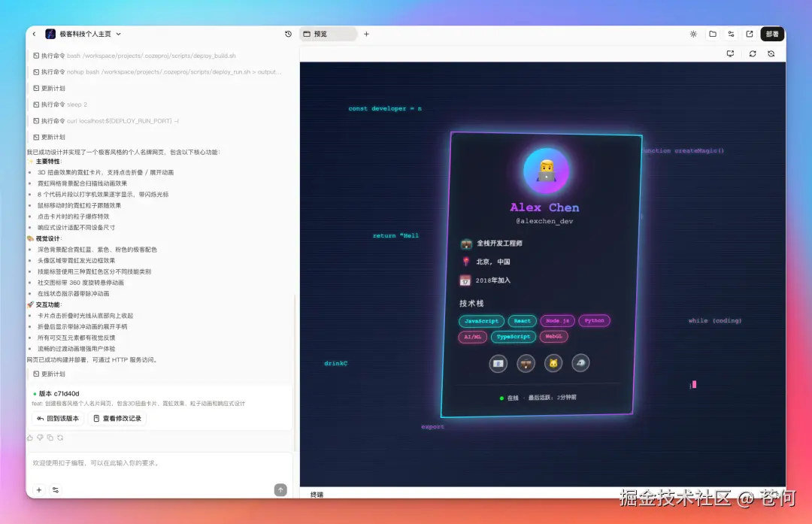Click the AI/ML skill tag

(x=472, y=337)
